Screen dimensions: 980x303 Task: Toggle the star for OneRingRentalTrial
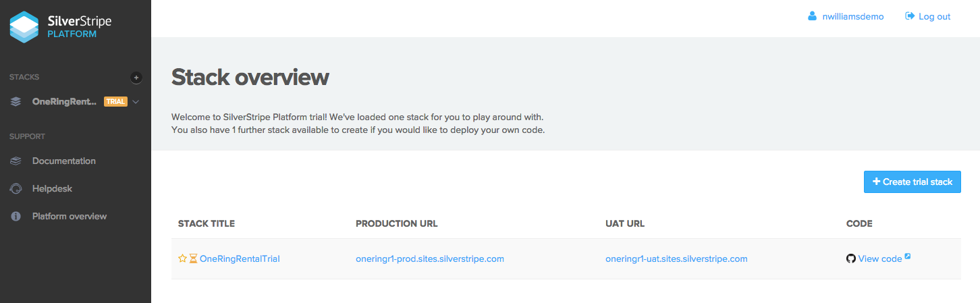coord(182,258)
